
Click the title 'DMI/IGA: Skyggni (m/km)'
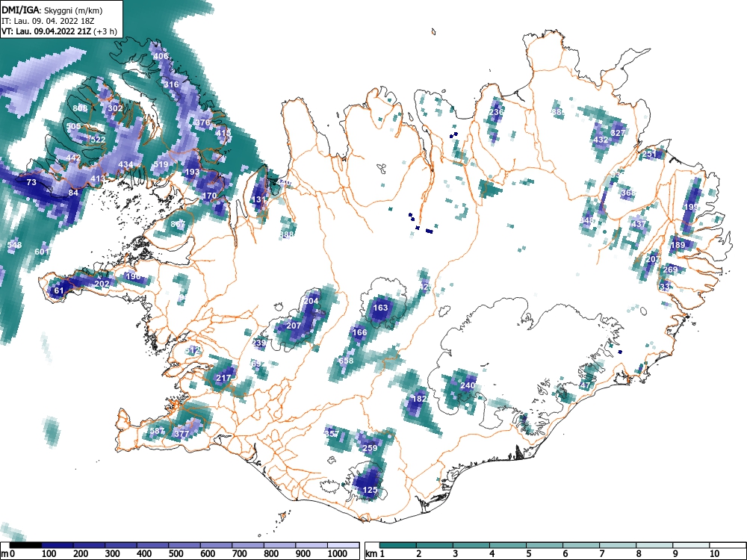[52, 10]
